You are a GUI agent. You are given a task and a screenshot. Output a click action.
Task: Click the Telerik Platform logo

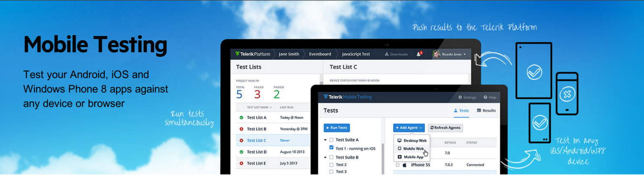(253, 54)
